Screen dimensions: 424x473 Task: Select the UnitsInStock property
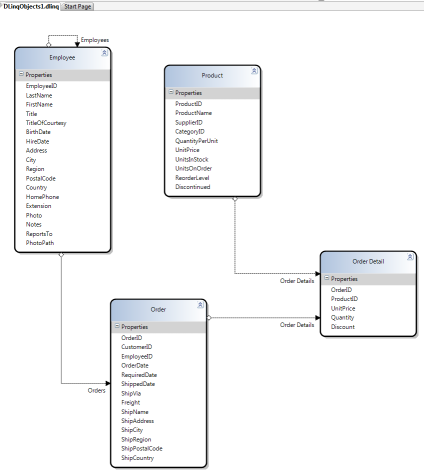click(192, 159)
